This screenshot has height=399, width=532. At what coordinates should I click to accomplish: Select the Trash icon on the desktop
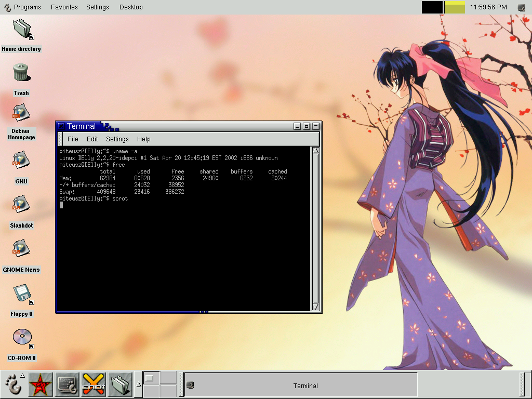(x=21, y=73)
